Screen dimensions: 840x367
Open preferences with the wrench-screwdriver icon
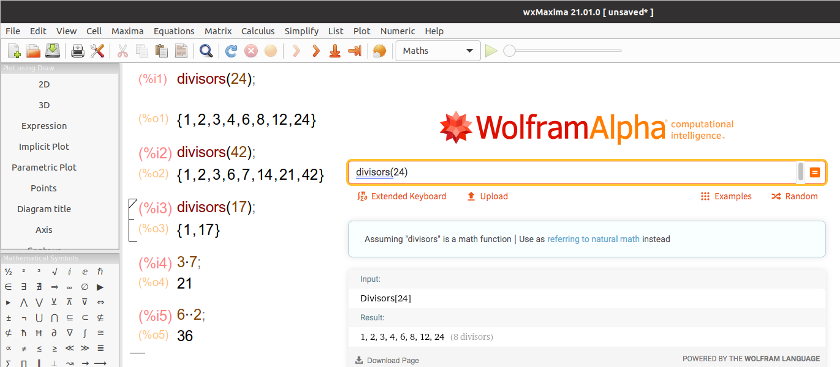(97, 51)
